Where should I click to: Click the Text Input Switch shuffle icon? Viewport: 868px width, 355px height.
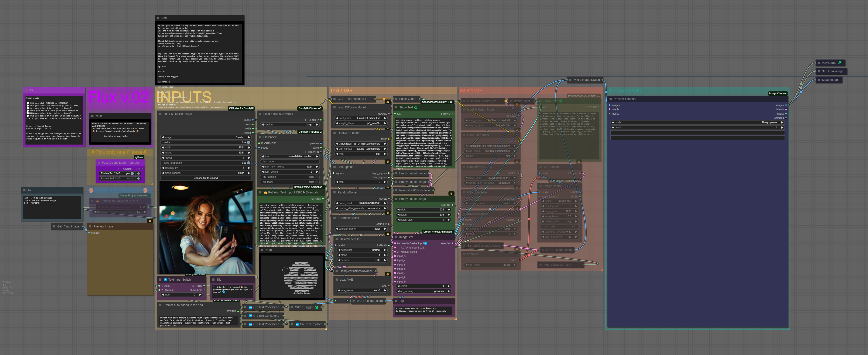[x=165, y=280]
